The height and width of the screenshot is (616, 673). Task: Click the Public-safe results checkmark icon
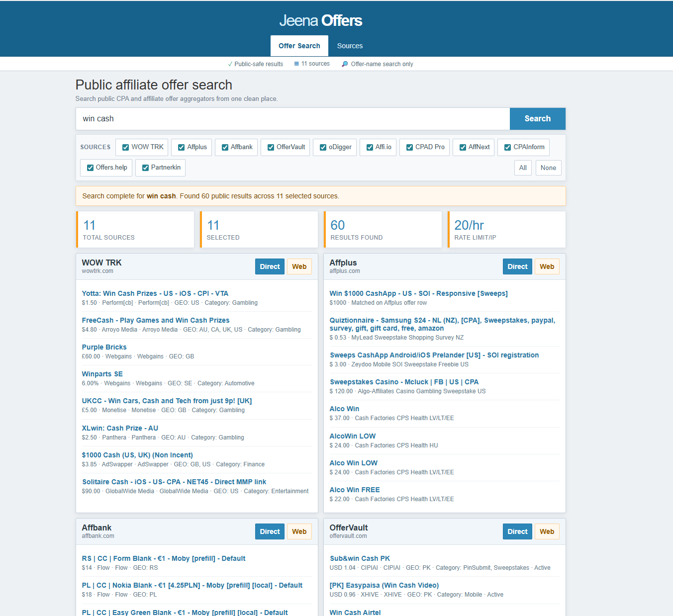(230, 64)
